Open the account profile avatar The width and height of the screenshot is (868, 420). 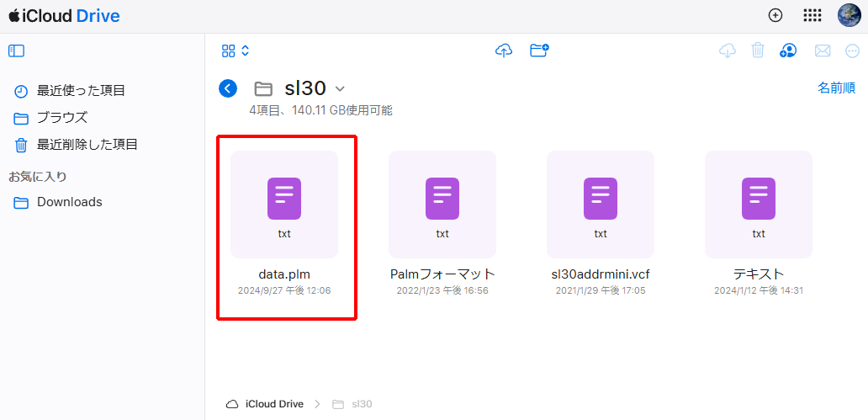coord(849,15)
